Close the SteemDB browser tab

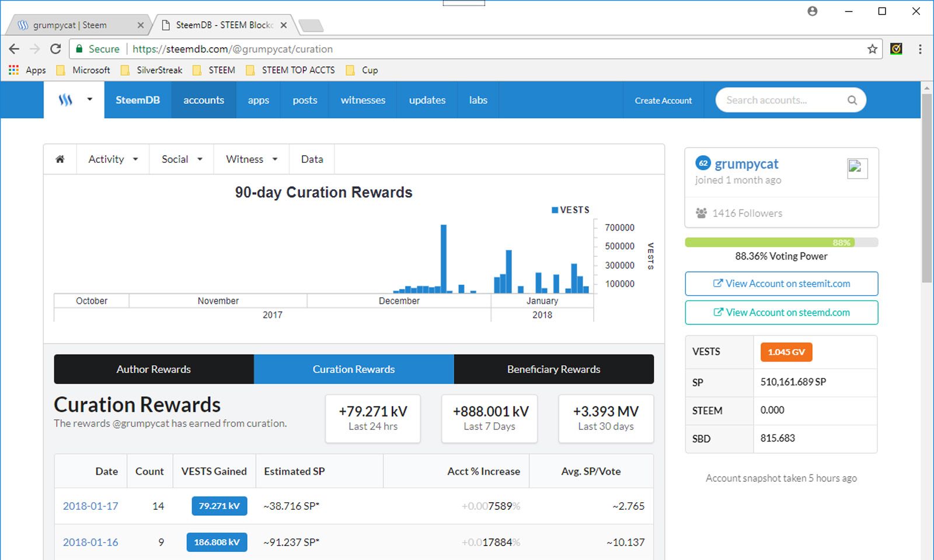point(283,25)
